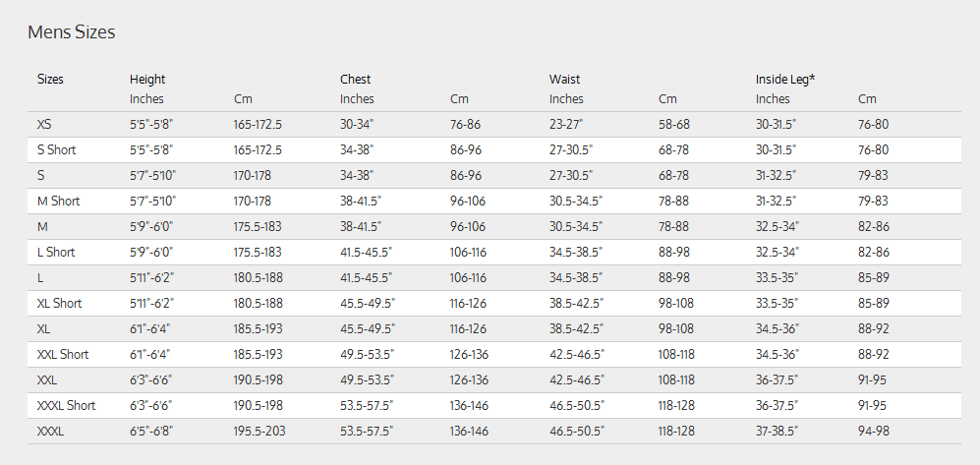Screen dimensions: 980x465
Task: Select the Height column header
Action: coord(147,80)
